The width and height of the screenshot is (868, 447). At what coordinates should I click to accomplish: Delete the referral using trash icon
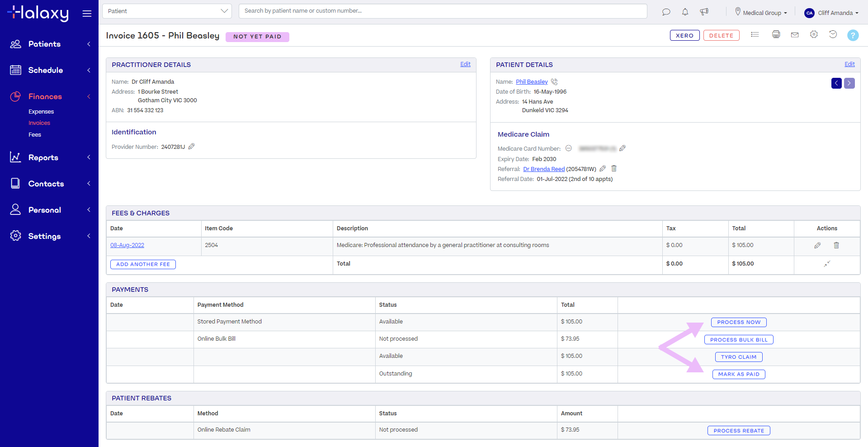(614, 169)
